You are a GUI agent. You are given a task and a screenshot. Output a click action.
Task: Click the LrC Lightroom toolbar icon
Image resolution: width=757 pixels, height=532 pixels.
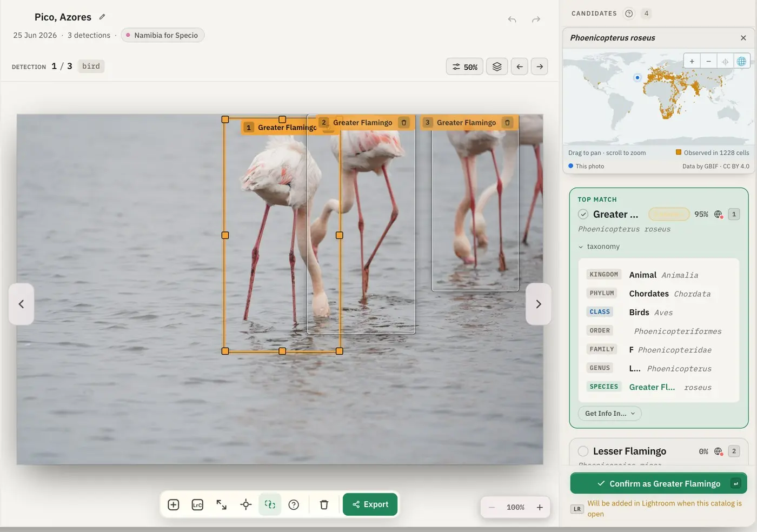pyautogui.click(x=197, y=504)
